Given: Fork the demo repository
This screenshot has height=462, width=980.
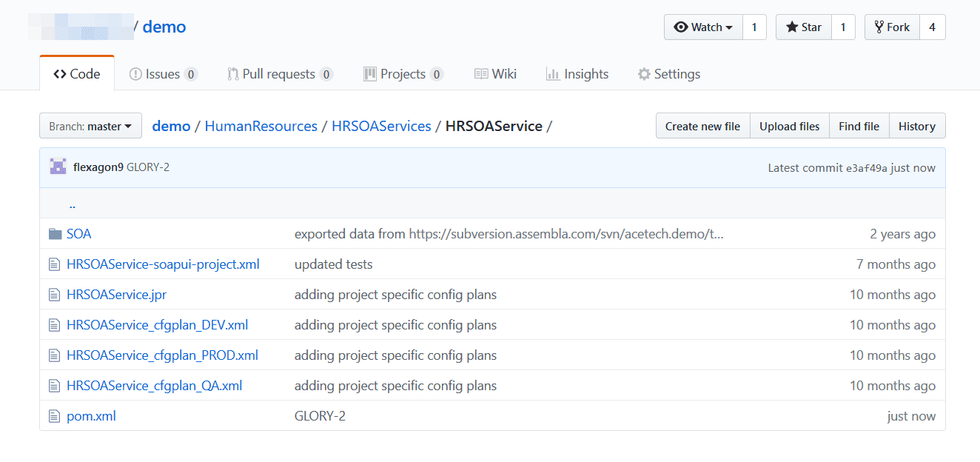Looking at the screenshot, I should tap(892, 27).
